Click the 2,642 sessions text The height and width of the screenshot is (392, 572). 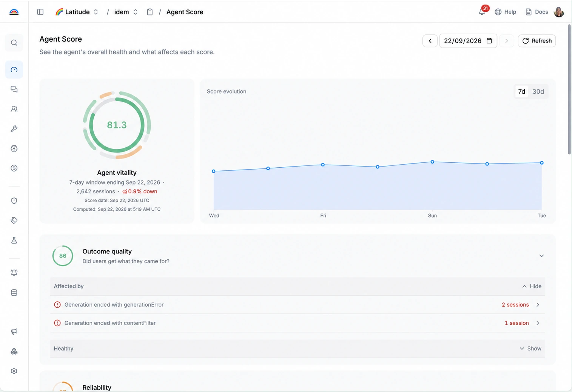point(96,191)
